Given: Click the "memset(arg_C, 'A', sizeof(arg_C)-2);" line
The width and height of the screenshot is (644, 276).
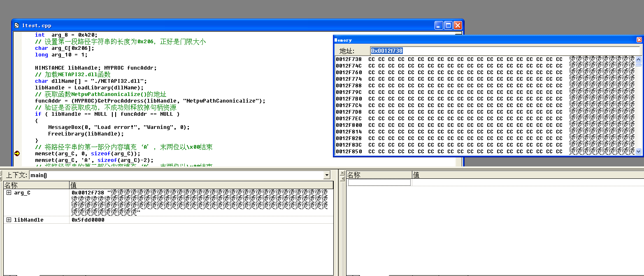Looking at the screenshot, I should pyautogui.click(x=94, y=160).
